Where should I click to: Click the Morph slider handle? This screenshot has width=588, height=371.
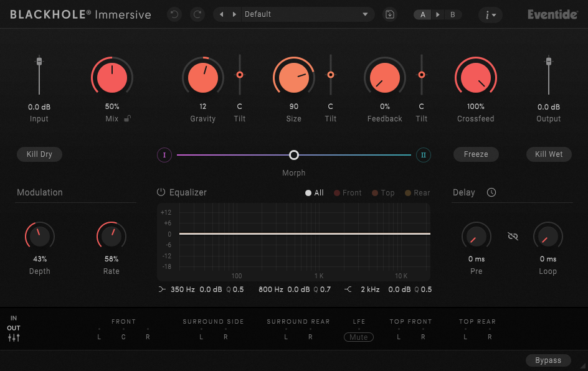click(294, 155)
